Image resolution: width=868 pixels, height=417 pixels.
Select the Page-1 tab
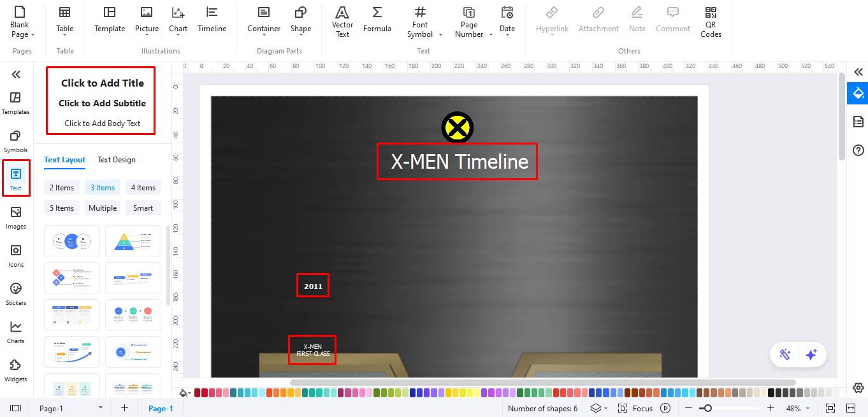tap(161, 408)
